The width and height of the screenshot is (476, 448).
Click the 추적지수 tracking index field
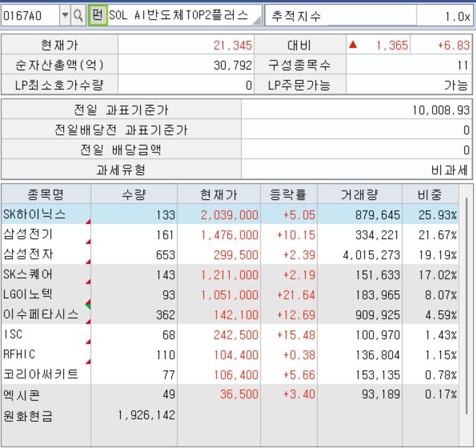click(x=340, y=15)
